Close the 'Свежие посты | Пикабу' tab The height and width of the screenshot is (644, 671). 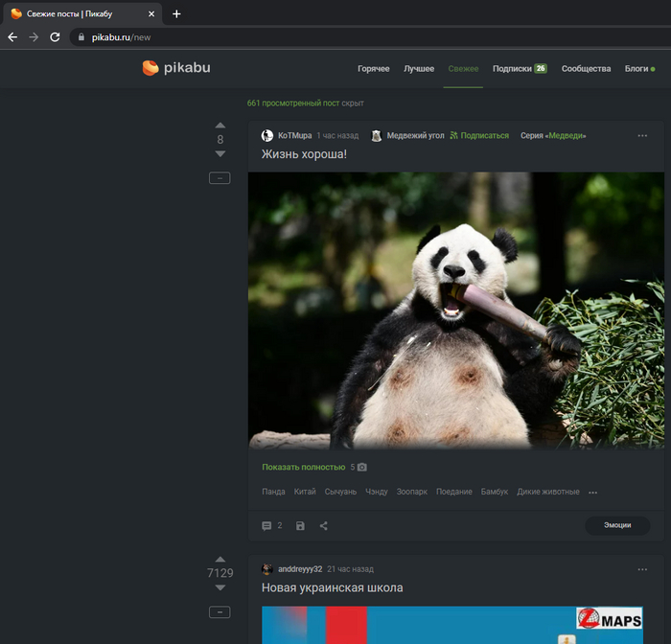[151, 14]
